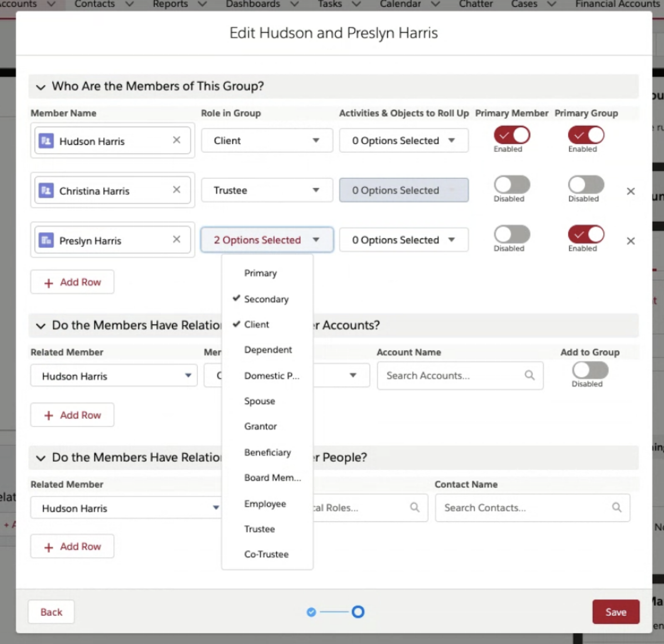The height and width of the screenshot is (644, 664).
Task: Click search icon in Search Accounts field
Action: pyautogui.click(x=529, y=376)
